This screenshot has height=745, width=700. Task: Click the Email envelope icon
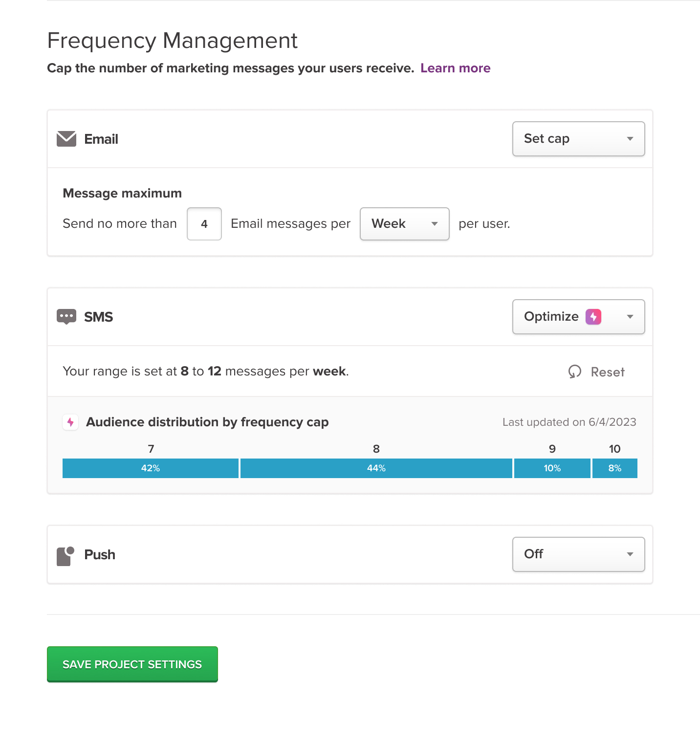(66, 139)
